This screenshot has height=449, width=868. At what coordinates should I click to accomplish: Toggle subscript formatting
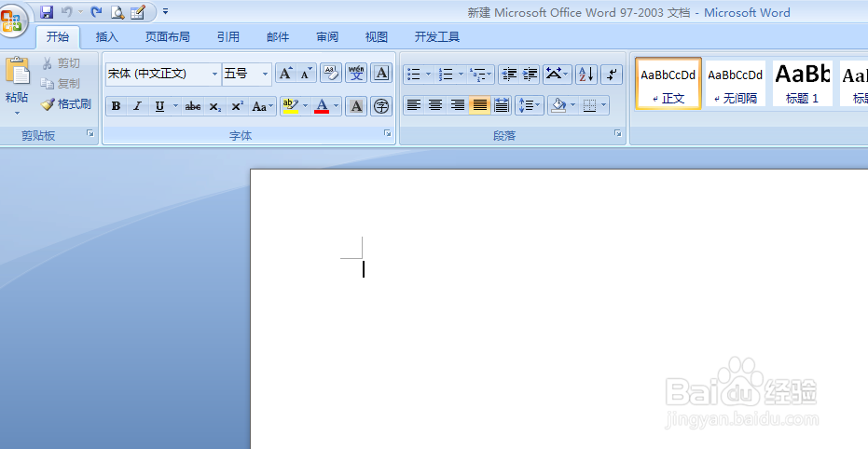point(215,106)
